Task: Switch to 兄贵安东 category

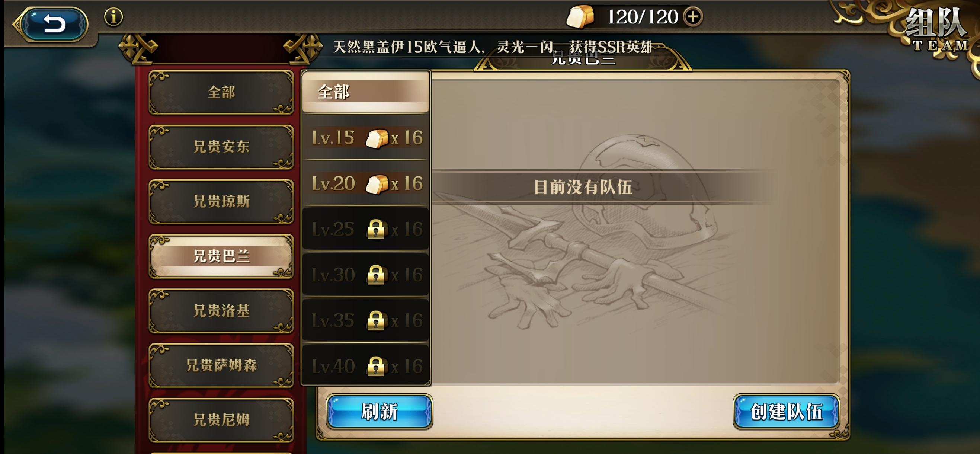Action: (221, 147)
